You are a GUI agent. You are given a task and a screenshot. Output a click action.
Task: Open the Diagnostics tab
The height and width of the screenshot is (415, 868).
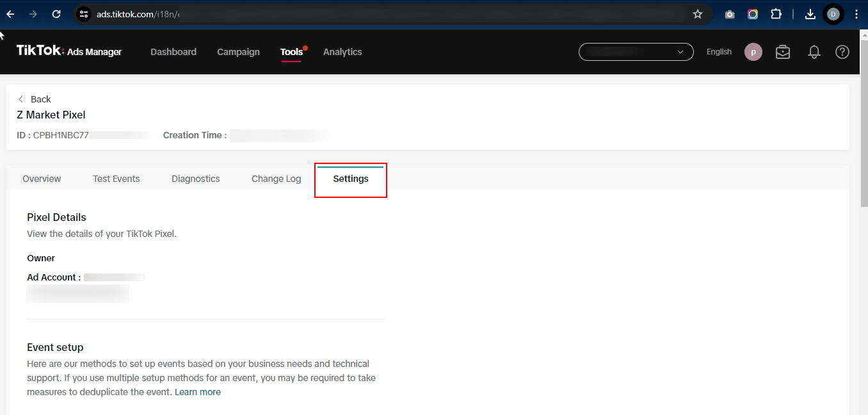(x=195, y=179)
